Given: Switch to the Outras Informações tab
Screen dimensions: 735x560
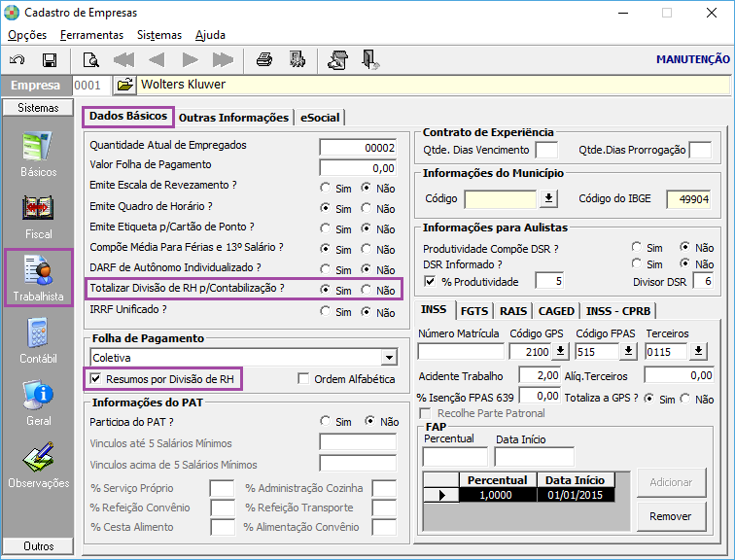Looking at the screenshot, I should (233, 118).
